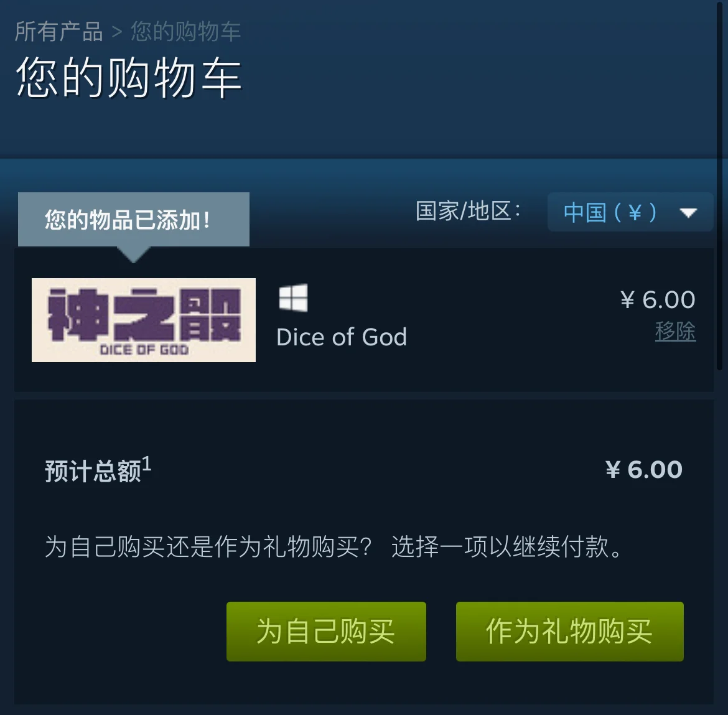This screenshot has width=728, height=715.
Task: Click the item price ¥ 6.00 above 移除
Action: [658, 299]
